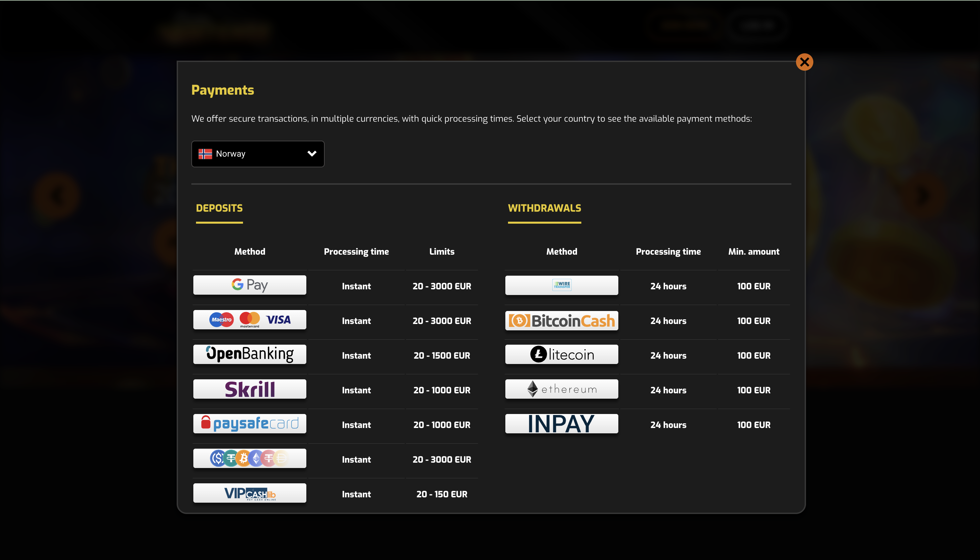Click 24 hours in the ethereum row
Screen dimensions: 980x560
[x=668, y=390]
